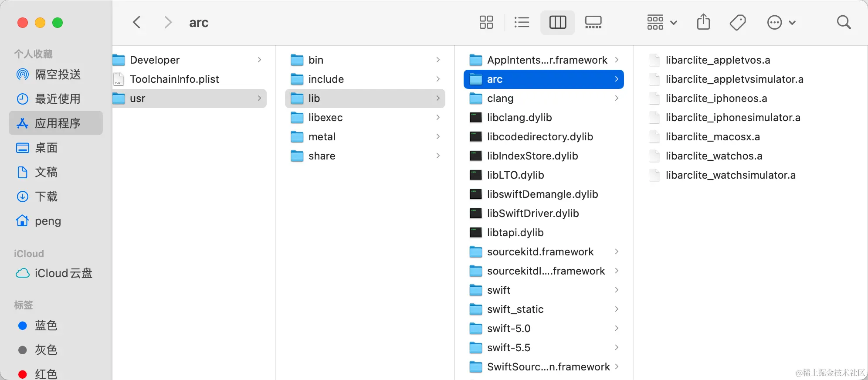Go forward with the toolbar arrow

(168, 22)
